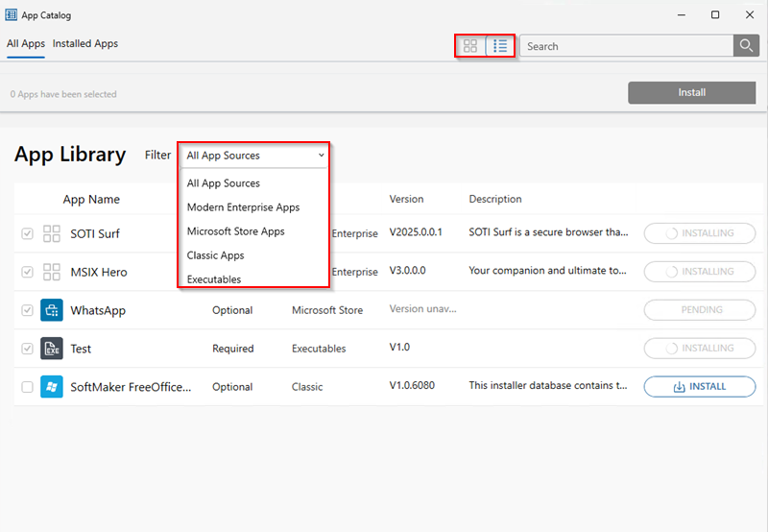The image size is (768, 532).
Task: Collapse the All App Sources filter dropdown
Action: click(254, 156)
